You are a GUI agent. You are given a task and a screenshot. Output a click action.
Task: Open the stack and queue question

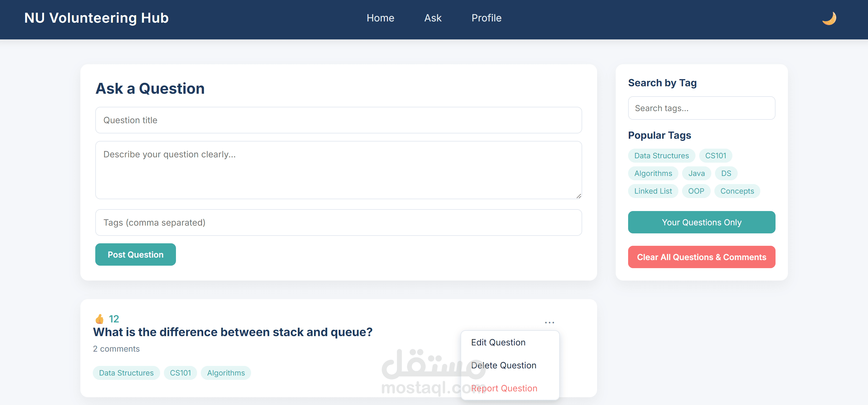232,332
